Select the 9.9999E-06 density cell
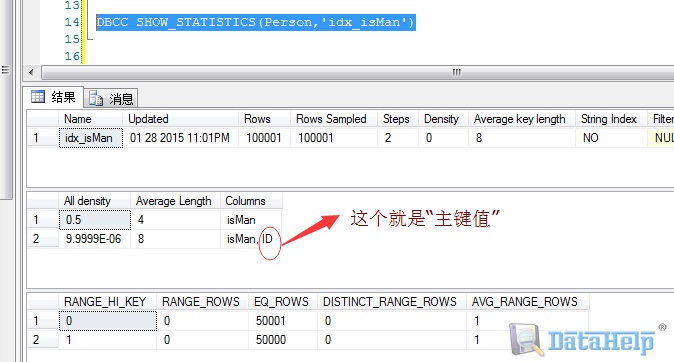The height and width of the screenshot is (362, 674). pos(95,239)
